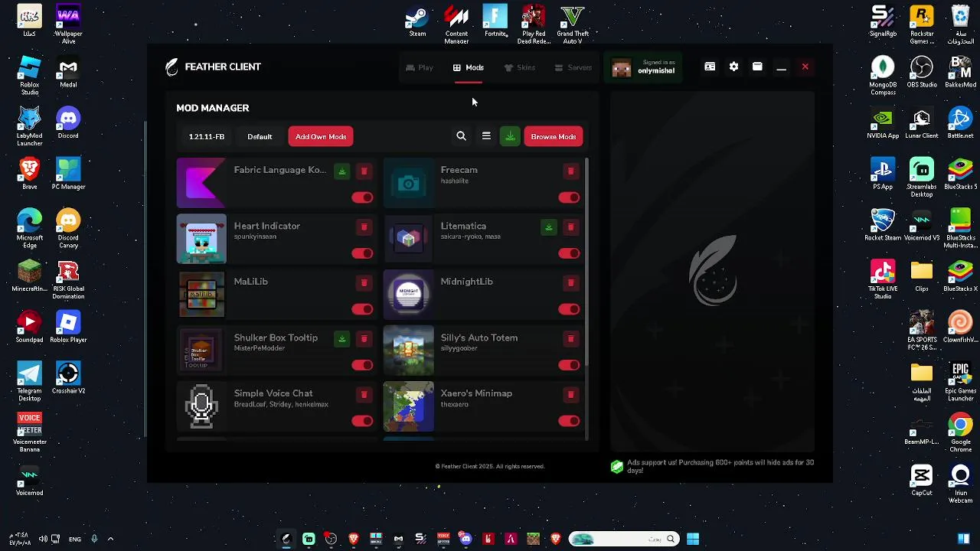Open the 1.21.11-FB version dropdown
The image size is (980, 551).
207,136
